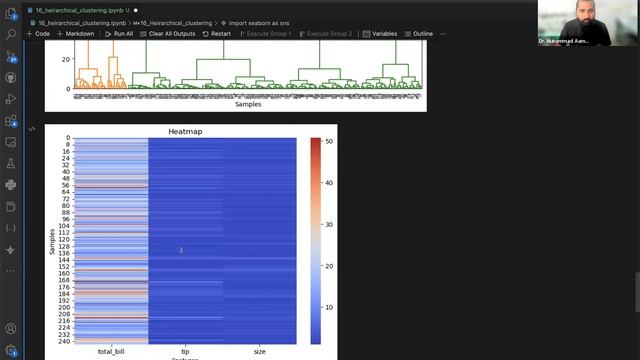Open the Explorer view in activity bar

pos(11,13)
